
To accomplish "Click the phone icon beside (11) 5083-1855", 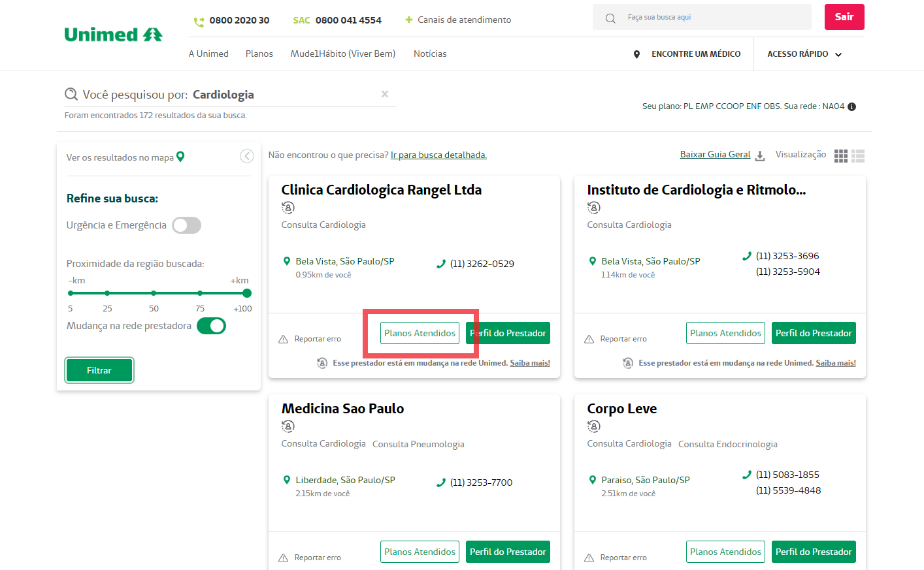I will click(x=746, y=475).
